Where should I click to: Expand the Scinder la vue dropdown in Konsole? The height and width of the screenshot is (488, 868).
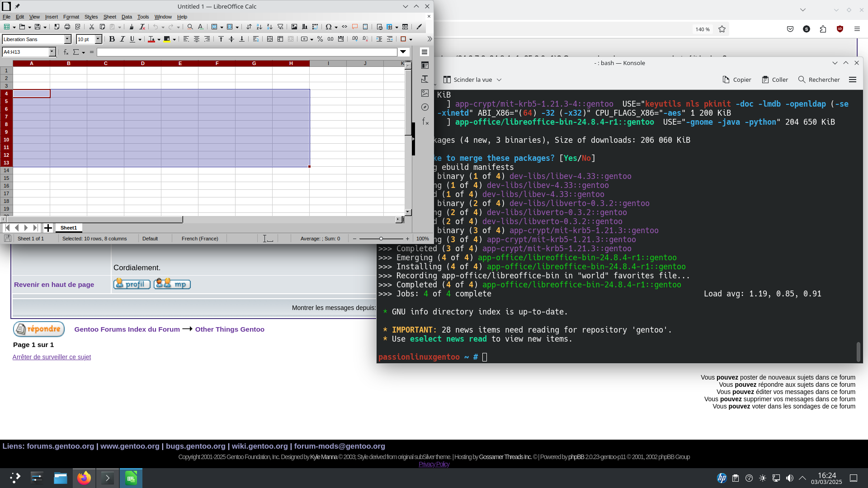499,80
